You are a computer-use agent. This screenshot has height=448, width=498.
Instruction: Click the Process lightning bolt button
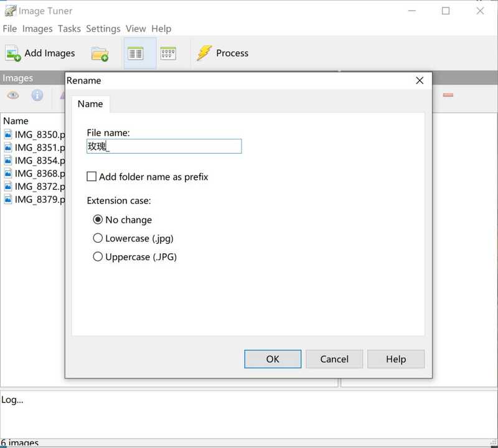[x=223, y=54]
